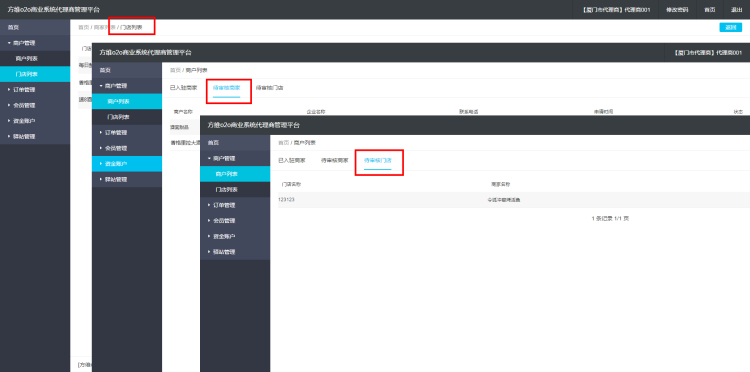Open 门店列表 in front window sidebar
The height and width of the screenshot is (372, 750).
[235, 189]
